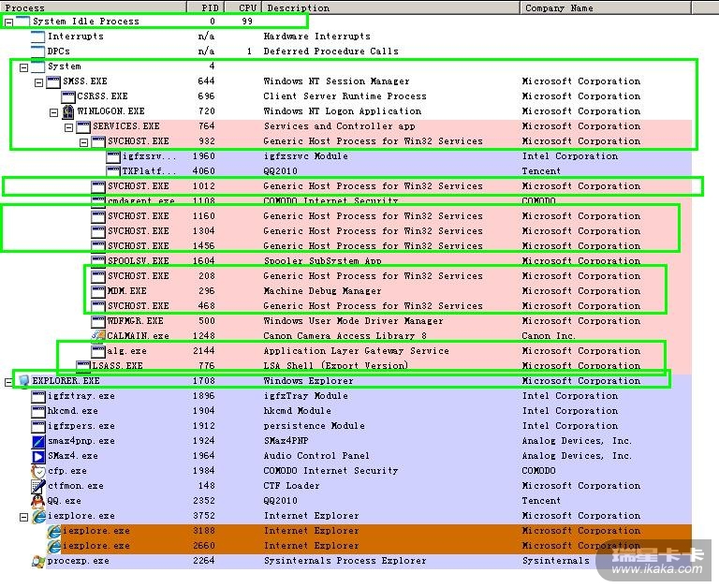Click the SERVICES.EXE window icon
Image resolution: width=719 pixels, height=588 pixels.
pos(83,126)
